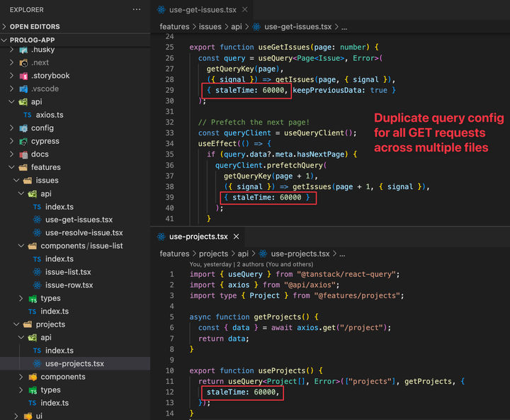Collapse the features folder
The height and width of the screenshot is (420, 510).
point(13,167)
